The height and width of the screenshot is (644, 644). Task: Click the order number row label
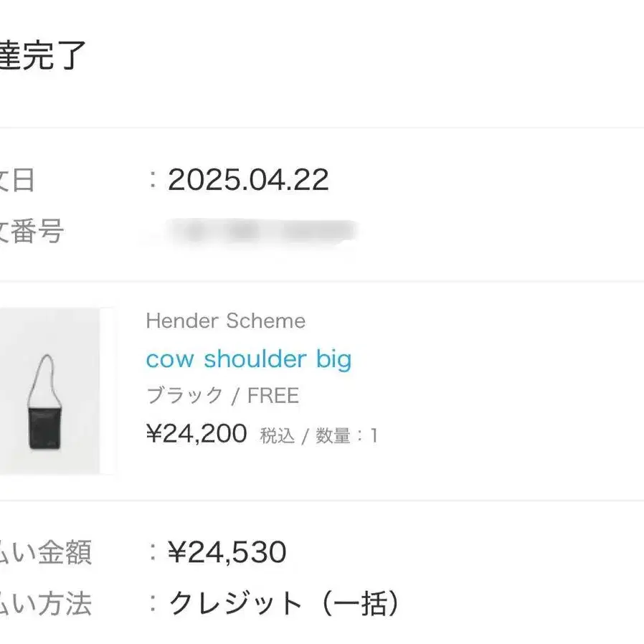point(31,231)
